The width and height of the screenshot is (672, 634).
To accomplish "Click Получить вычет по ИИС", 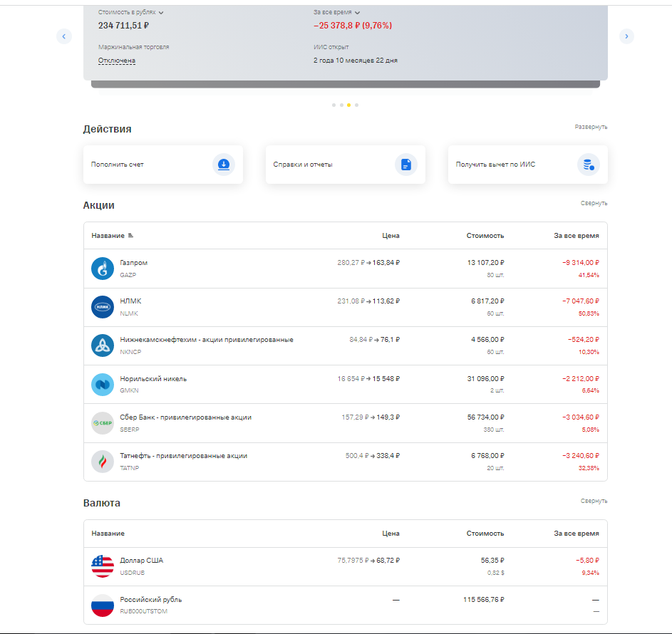I will click(x=528, y=165).
